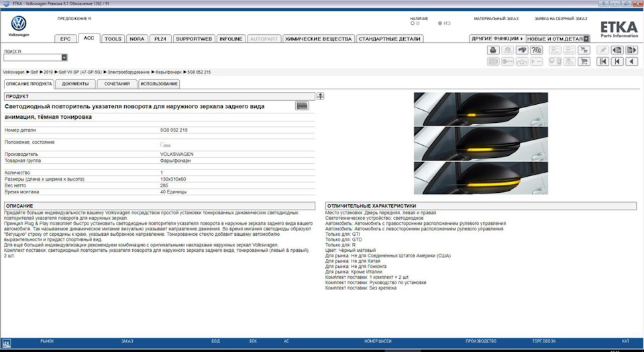Switch to the СОЧЕТАНИЯ tab
The height and width of the screenshot is (352, 644).
[117, 84]
